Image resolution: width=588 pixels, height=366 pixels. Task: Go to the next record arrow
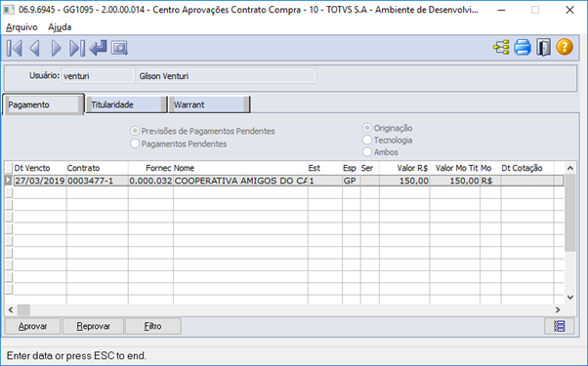pos(57,48)
